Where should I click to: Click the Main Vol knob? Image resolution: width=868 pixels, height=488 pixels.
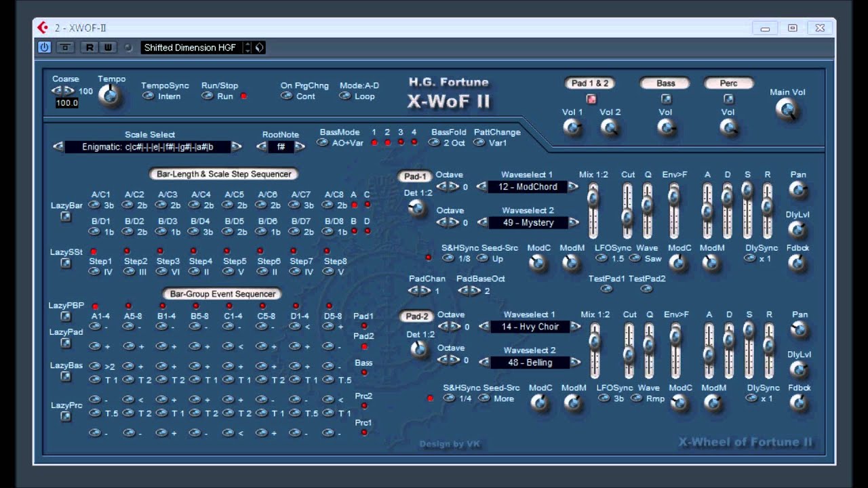pyautogui.click(x=787, y=110)
